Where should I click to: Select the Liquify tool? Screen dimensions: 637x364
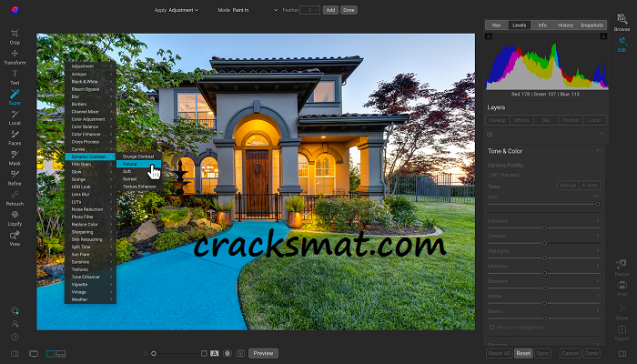(15, 218)
